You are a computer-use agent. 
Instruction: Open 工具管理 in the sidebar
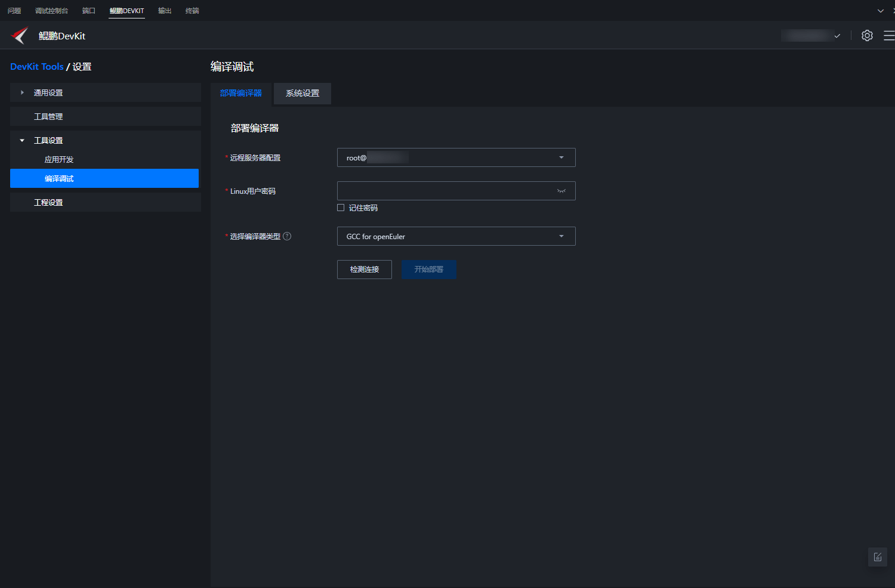coord(106,116)
